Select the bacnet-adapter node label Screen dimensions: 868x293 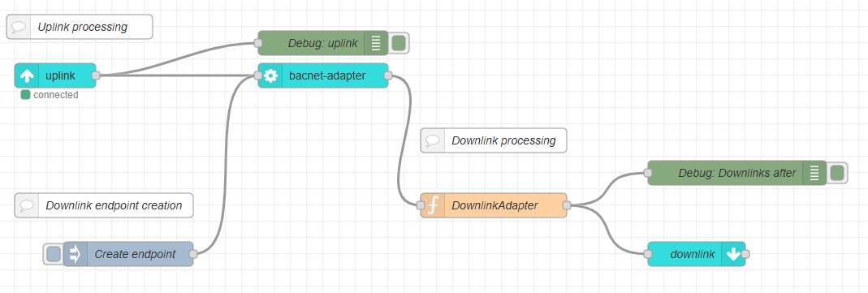[x=327, y=75]
